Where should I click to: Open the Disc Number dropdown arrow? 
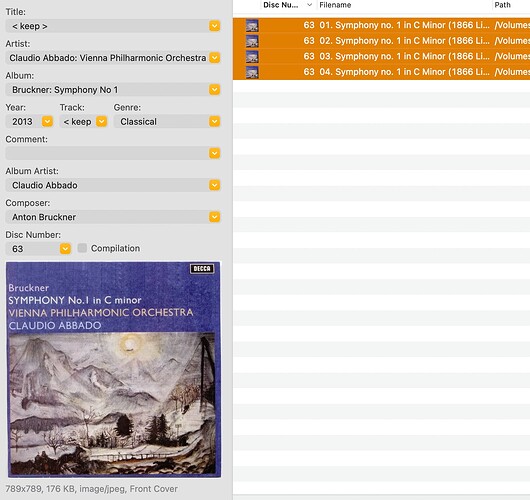(x=65, y=249)
